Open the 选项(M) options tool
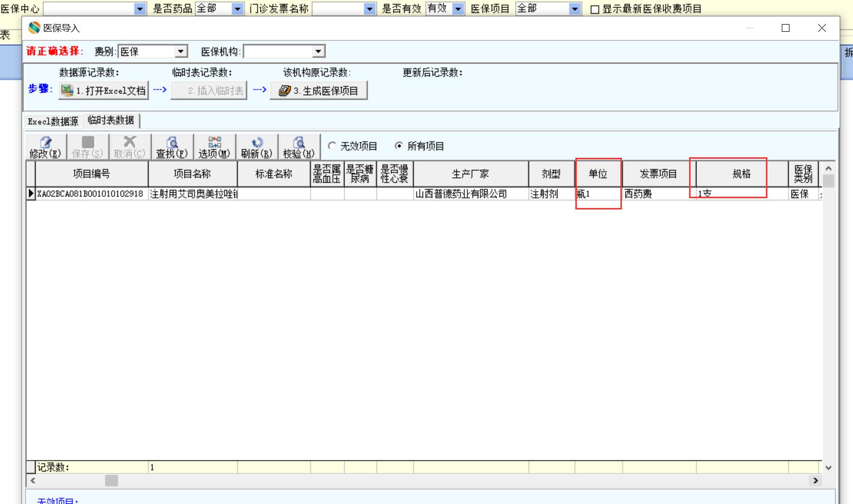This screenshot has width=853, height=504. (x=215, y=147)
